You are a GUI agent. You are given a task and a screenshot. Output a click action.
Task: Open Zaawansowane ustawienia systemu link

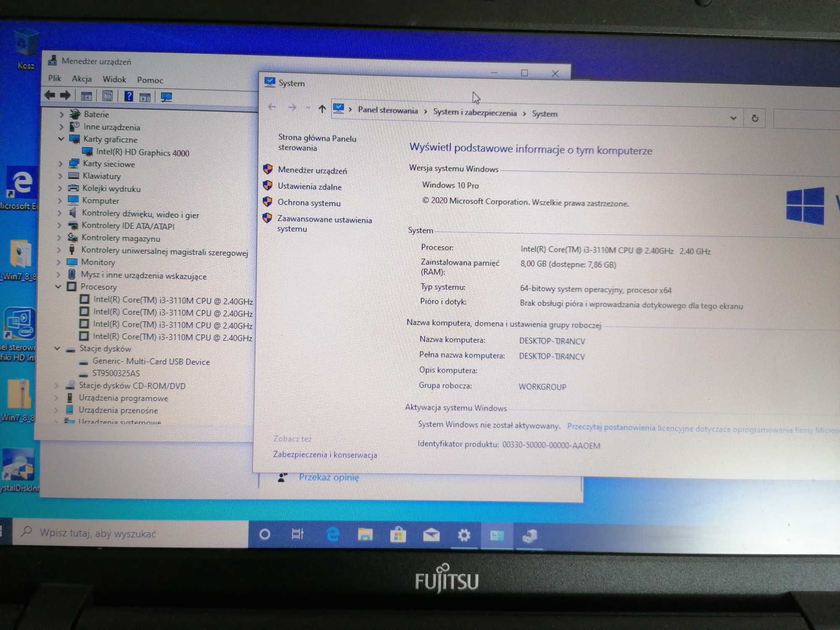[x=324, y=223]
